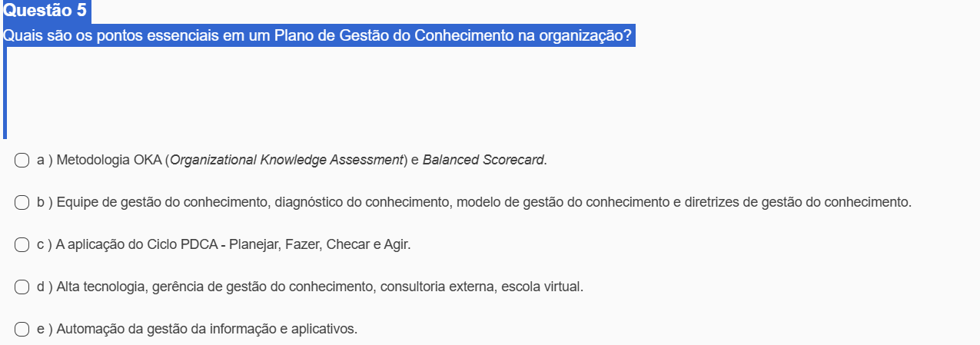Click the blue vertical selection bar below the question
Screen dimensions: 980x345
5,92
